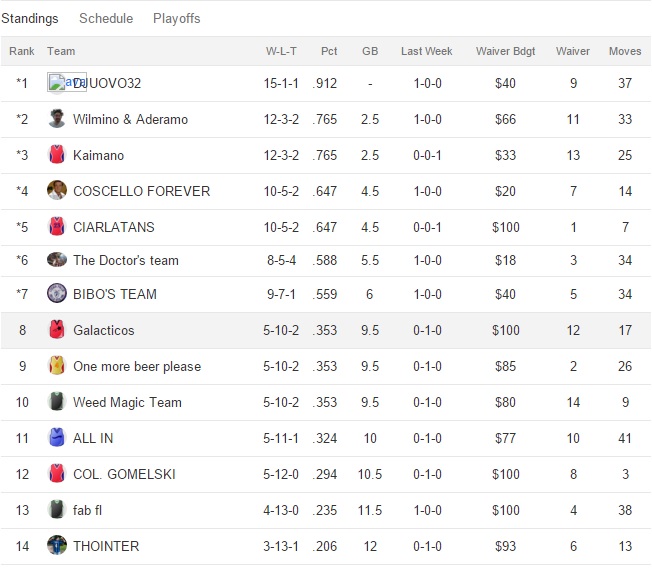The image size is (652, 571).
Task: Click the One more beer please yellow jersey
Action: [56, 367]
